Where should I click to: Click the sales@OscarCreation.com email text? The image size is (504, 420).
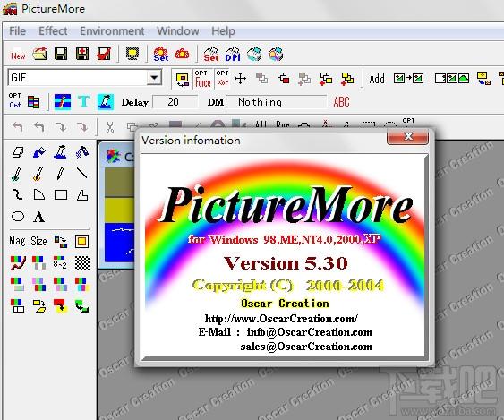(306, 347)
